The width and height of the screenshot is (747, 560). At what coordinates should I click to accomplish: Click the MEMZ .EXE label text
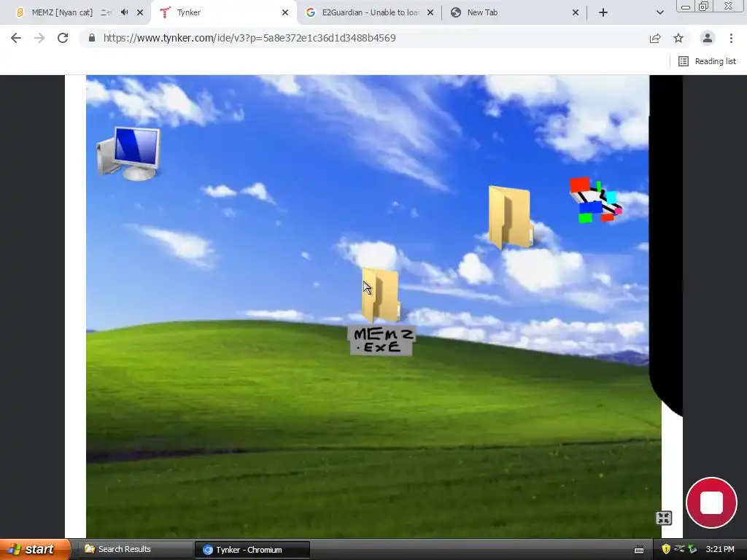381,341
